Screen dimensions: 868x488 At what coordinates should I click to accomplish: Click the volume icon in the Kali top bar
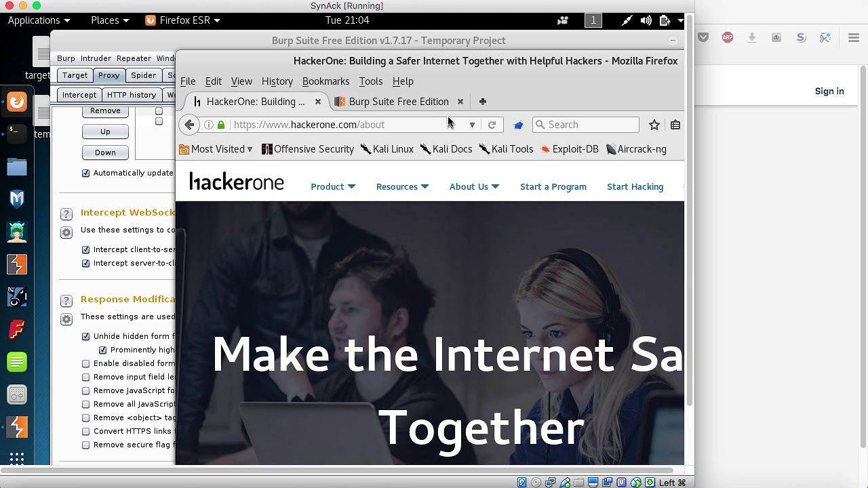coord(646,20)
